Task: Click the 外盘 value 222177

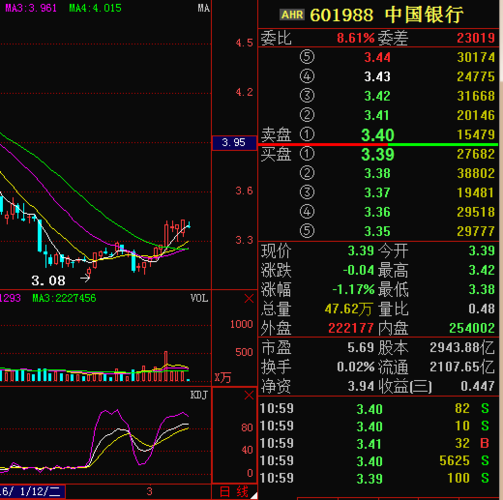Action: click(351, 328)
